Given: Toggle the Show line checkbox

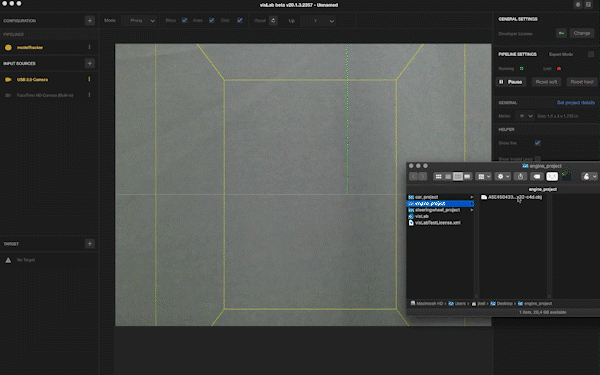Looking at the screenshot, I should click(538, 143).
